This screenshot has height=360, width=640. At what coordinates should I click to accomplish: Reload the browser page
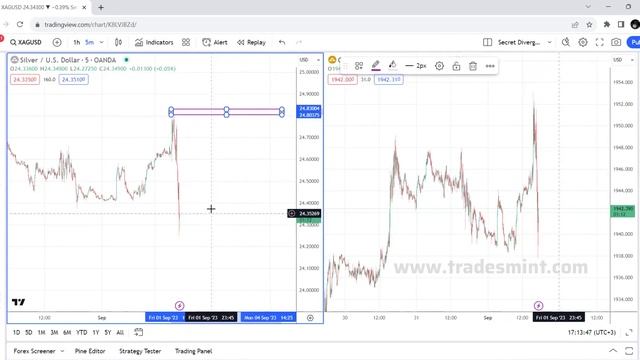[20, 24]
